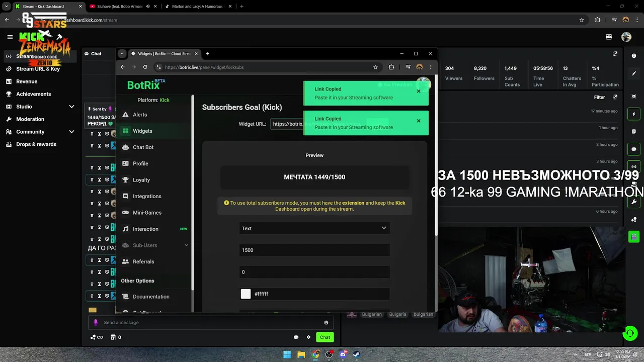Image resolution: width=644 pixels, height=362 pixels.
Task: Open Revenue in the Kick sidebar
Action: click(x=27, y=81)
